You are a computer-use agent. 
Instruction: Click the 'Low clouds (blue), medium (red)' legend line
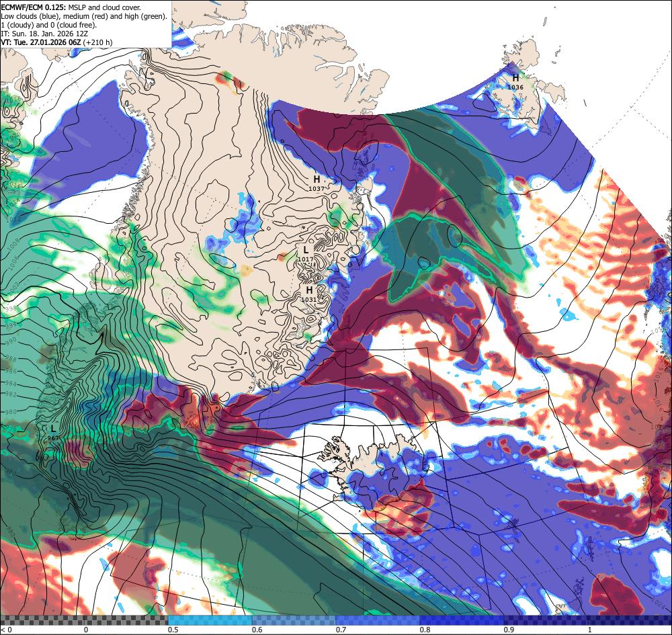[x=84, y=16]
